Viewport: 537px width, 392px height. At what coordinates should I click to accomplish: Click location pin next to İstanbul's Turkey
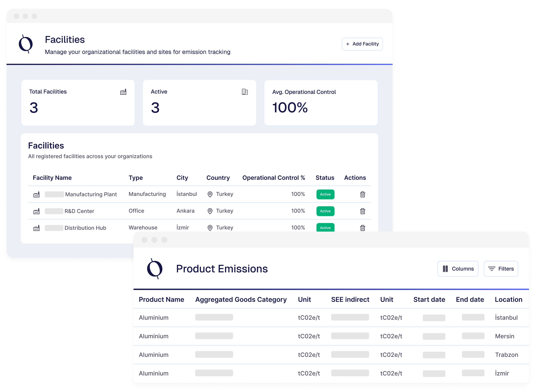point(210,194)
